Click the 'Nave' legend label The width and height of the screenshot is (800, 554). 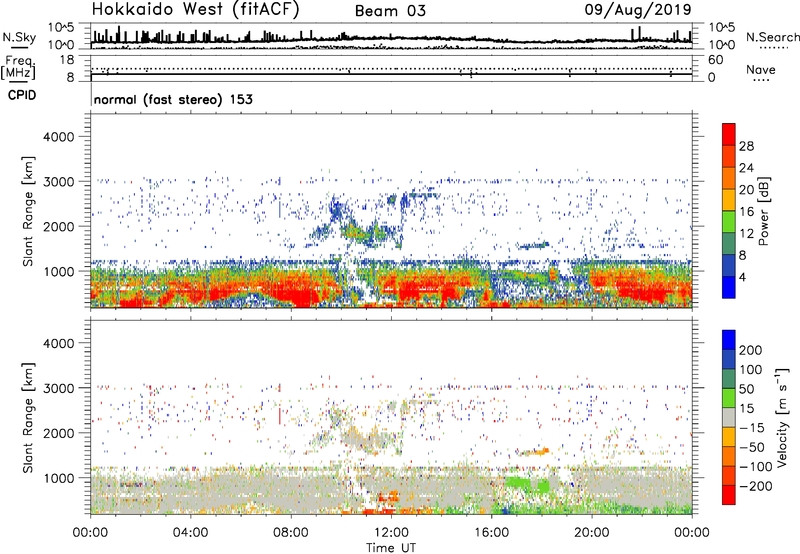coord(761,70)
